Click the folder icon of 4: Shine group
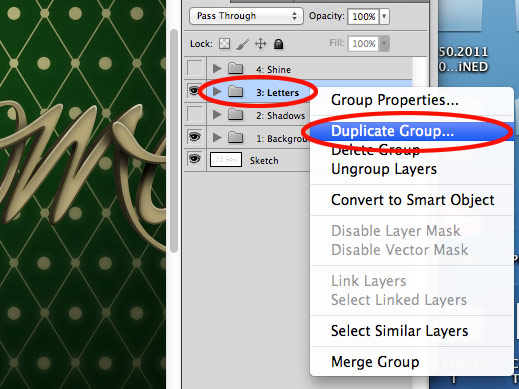The height and width of the screenshot is (389, 519). tap(236, 69)
